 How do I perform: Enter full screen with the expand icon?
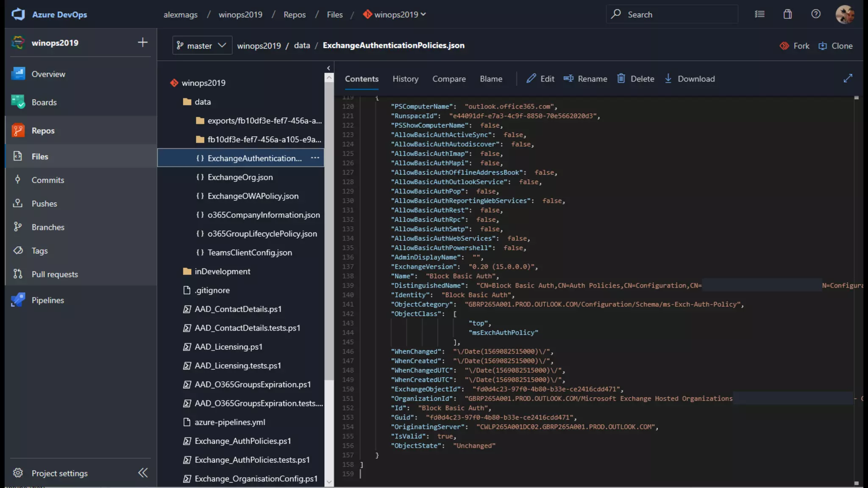pos(848,78)
